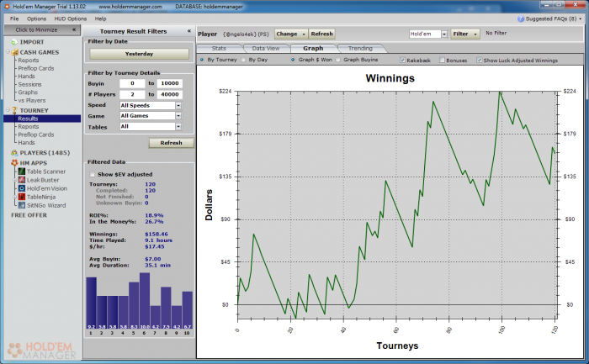Image resolution: width=589 pixels, height=364 pixels.
Task: Click the FREE OFFER link
Action: coord(29,215)
